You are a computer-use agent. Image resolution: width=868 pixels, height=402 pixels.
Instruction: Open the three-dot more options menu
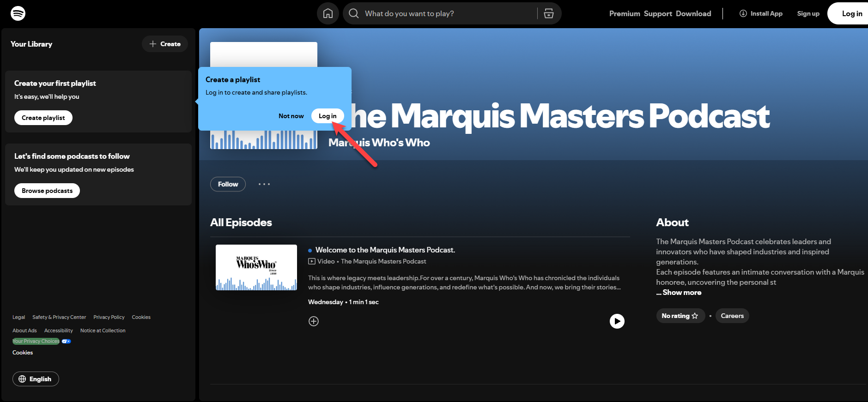pos(264,184)
